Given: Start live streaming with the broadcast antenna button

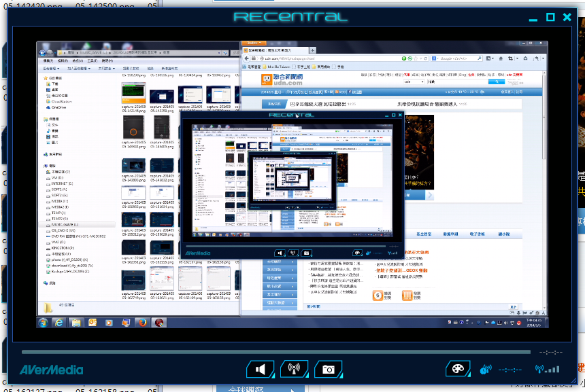Looking at the screenshot, I should [294, 368].
